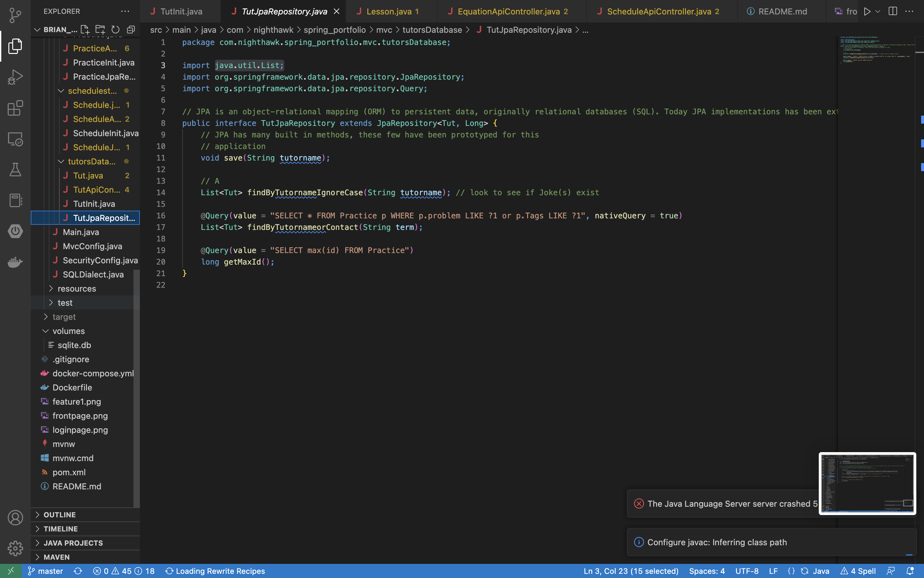Run the Java file with play button
The width and height of the screenshot is (924, 578).
(x=867, y=12)
